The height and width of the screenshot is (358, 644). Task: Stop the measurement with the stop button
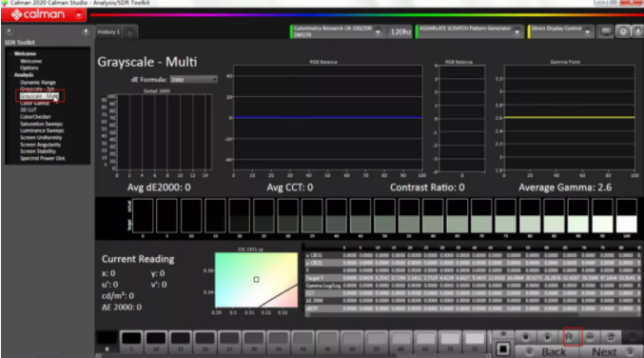point(526,337)
